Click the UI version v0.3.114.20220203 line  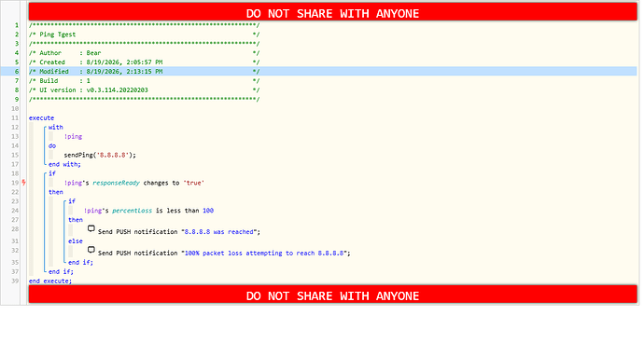click(144, 89)
